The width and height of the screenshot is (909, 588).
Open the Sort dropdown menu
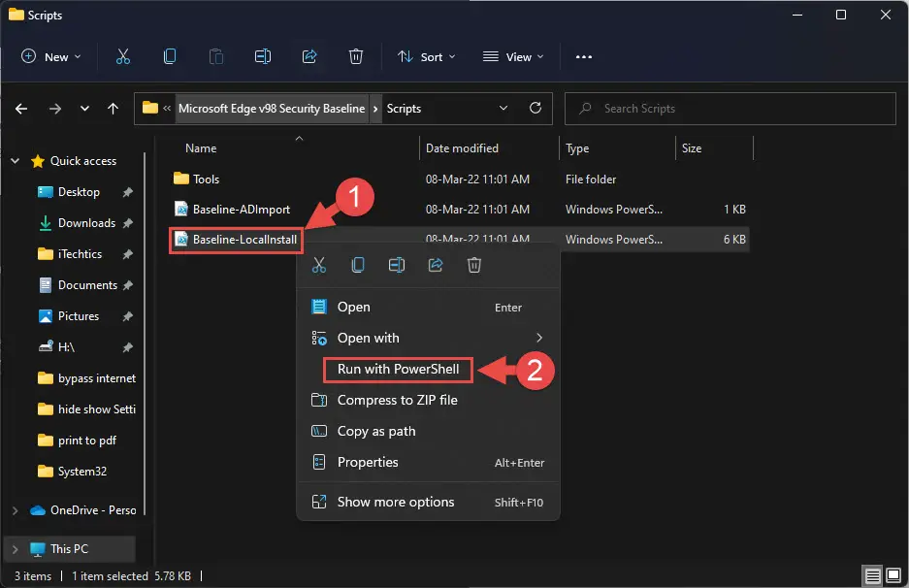point(427,57)
